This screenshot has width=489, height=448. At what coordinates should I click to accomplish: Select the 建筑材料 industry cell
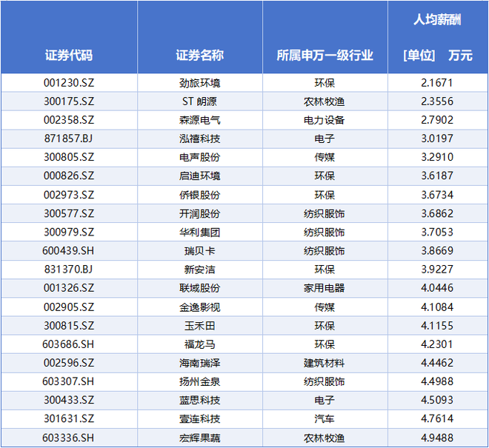[325, 363]
